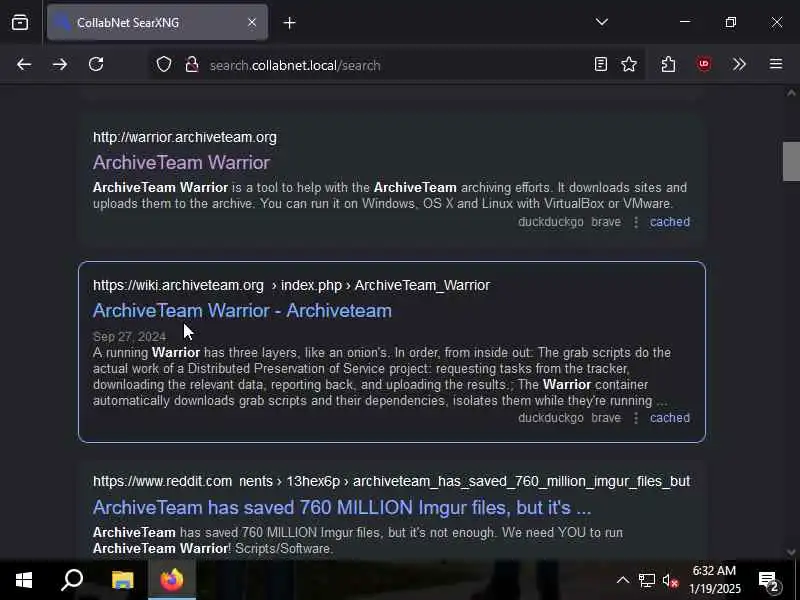Select the CollabNet SearXNG tab
The height and width of the screenshot is (600, 800).
[157, 22]
